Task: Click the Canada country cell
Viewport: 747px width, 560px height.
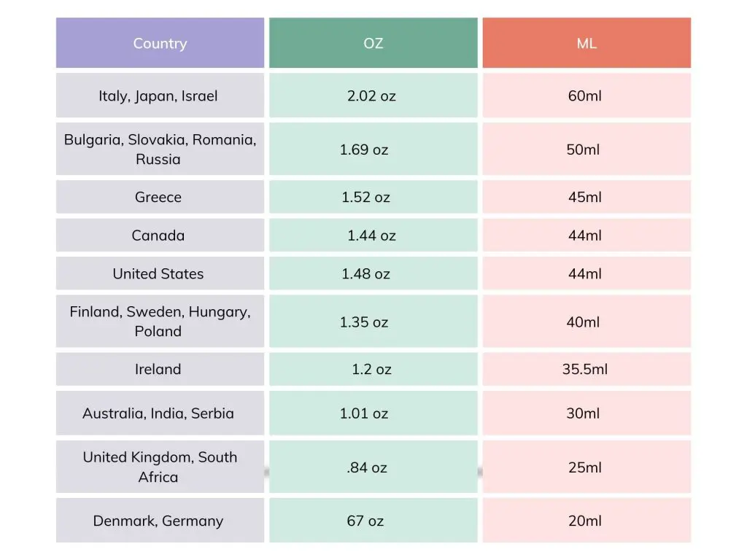Action: click(x=158, y=236)
